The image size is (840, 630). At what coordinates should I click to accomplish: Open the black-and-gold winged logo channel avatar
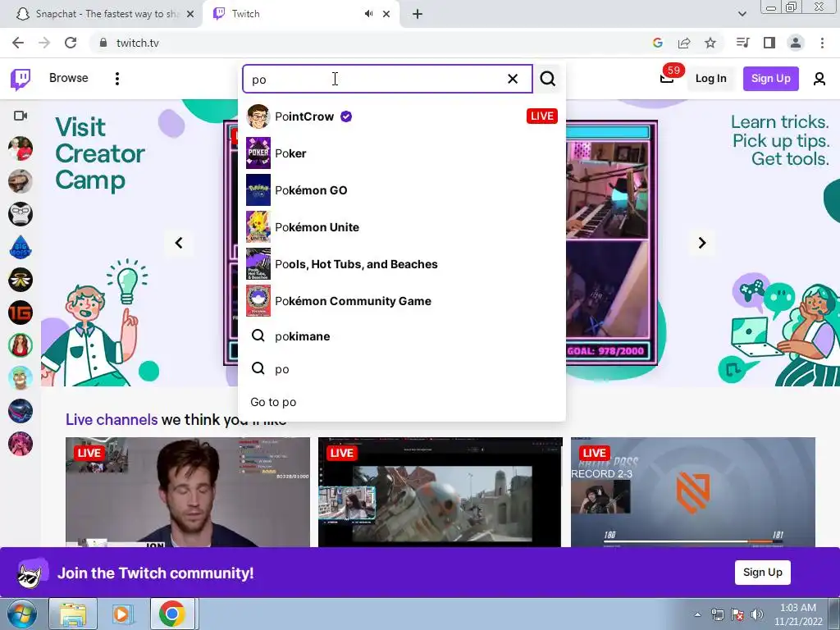click(x=21, y=280)
